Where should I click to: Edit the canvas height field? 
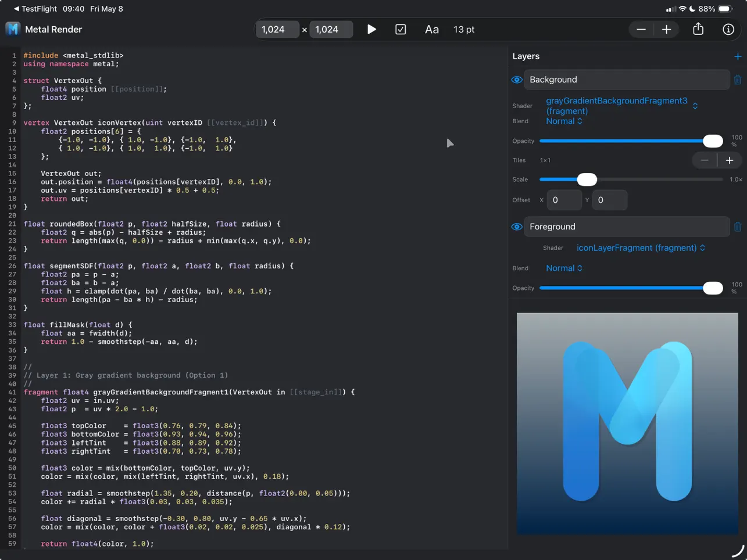point(331,29)
